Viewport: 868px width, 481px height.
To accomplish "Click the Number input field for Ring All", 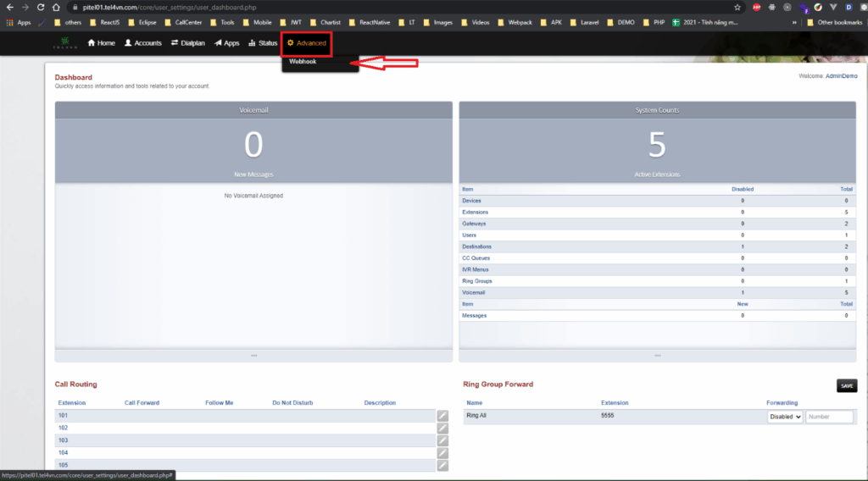I will (829, 417).
